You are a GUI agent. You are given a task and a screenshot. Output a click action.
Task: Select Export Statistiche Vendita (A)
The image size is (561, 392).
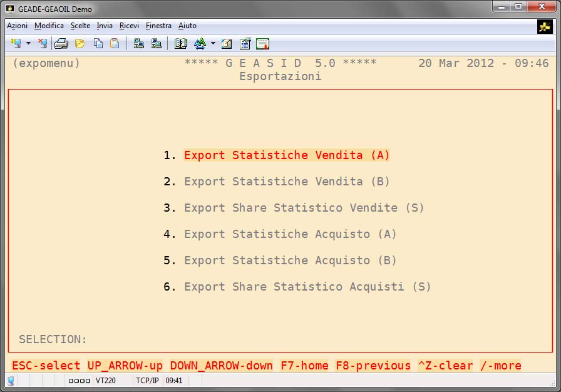287,155
